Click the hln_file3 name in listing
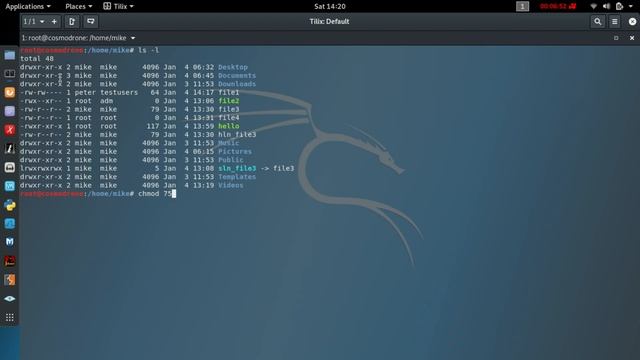This screenshot has width=640, height=360. tap(237, 135)
